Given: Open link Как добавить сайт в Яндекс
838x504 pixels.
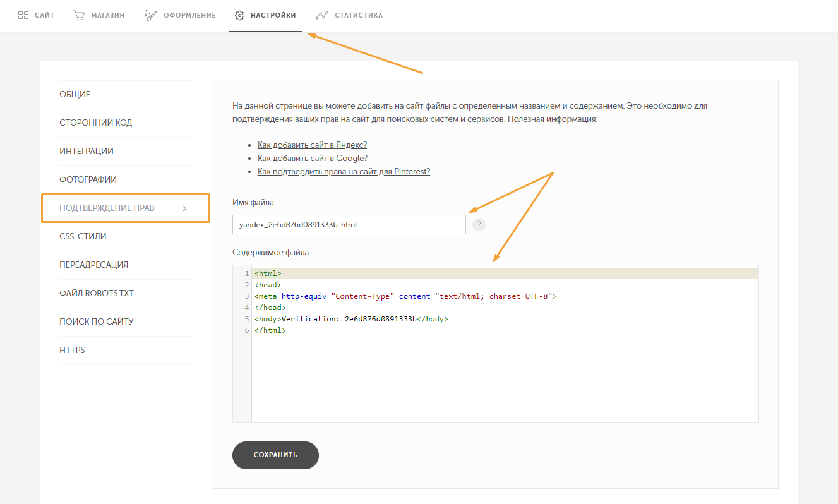Looking at the screenshot, I should [x=312, y=145].
